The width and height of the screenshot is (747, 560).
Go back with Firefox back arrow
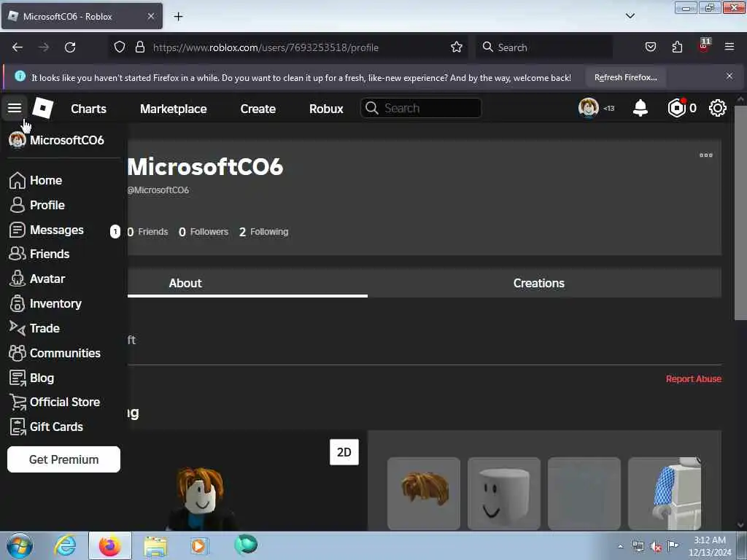point(18,47)
